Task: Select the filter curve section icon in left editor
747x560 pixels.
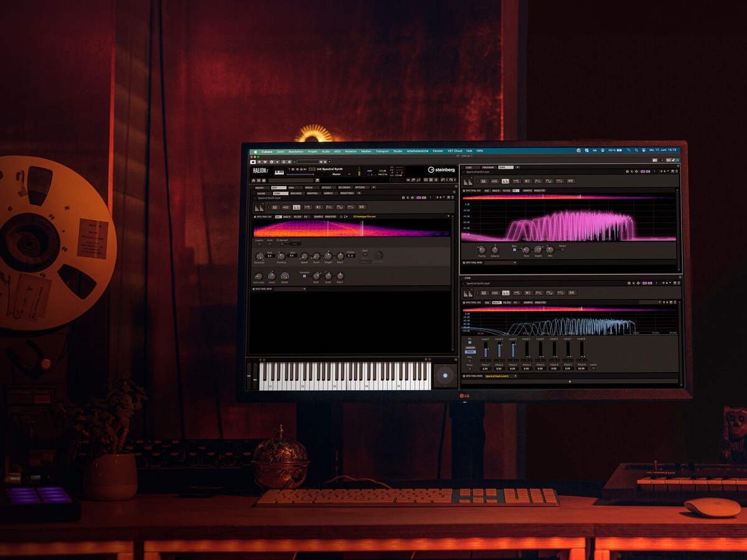Action: point(308,207)
